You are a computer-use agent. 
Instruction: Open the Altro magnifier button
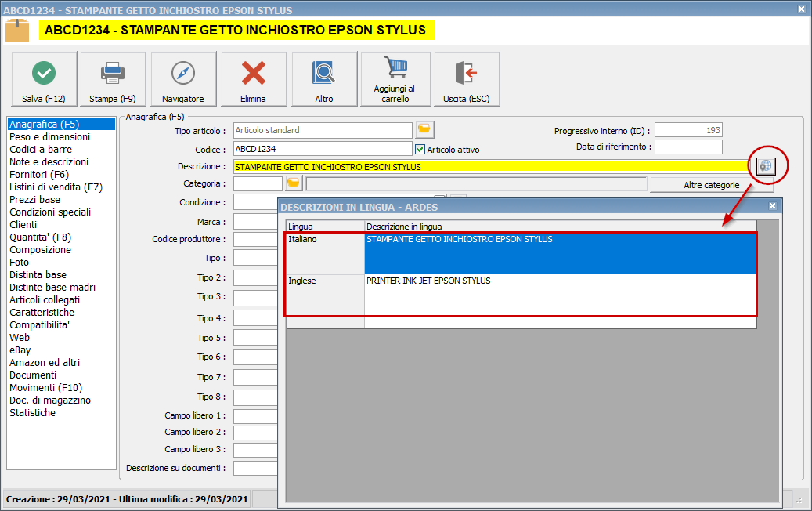324,79
